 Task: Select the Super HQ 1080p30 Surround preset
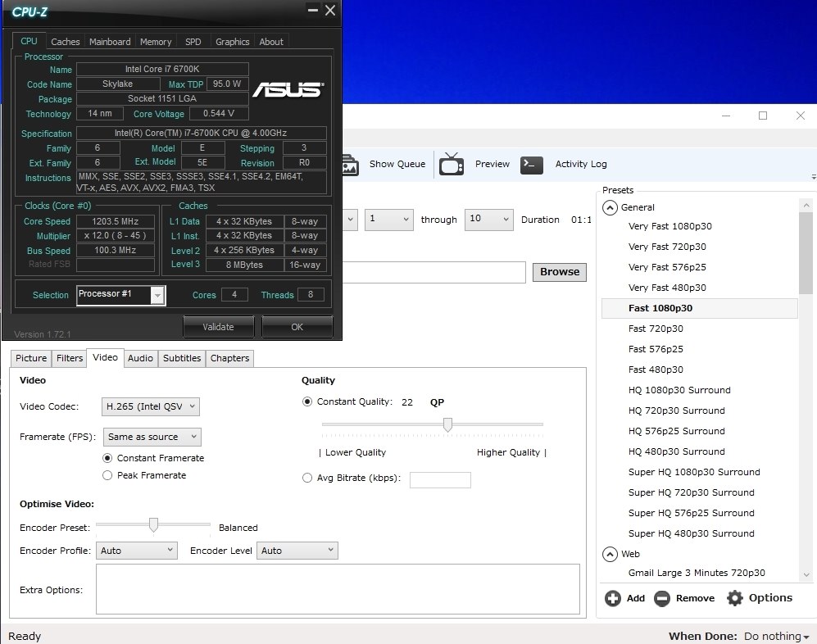pyautogui.click(x=694, y=472)
